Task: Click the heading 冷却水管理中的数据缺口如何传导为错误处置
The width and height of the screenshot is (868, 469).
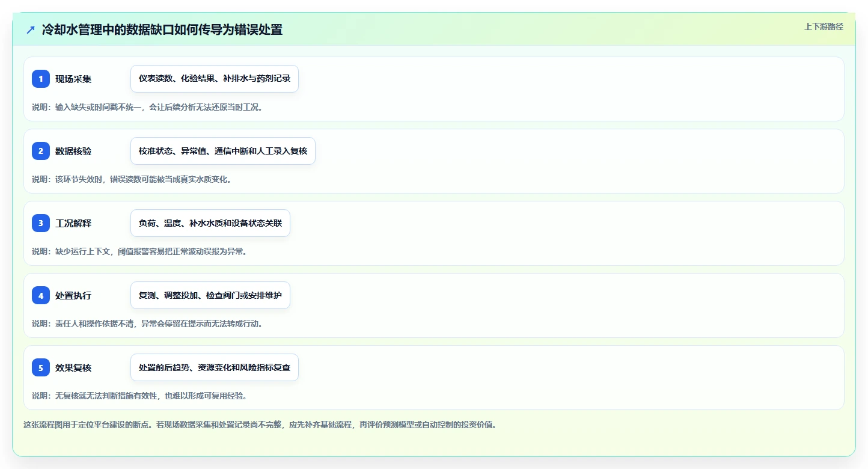Action: coord(162,29)
